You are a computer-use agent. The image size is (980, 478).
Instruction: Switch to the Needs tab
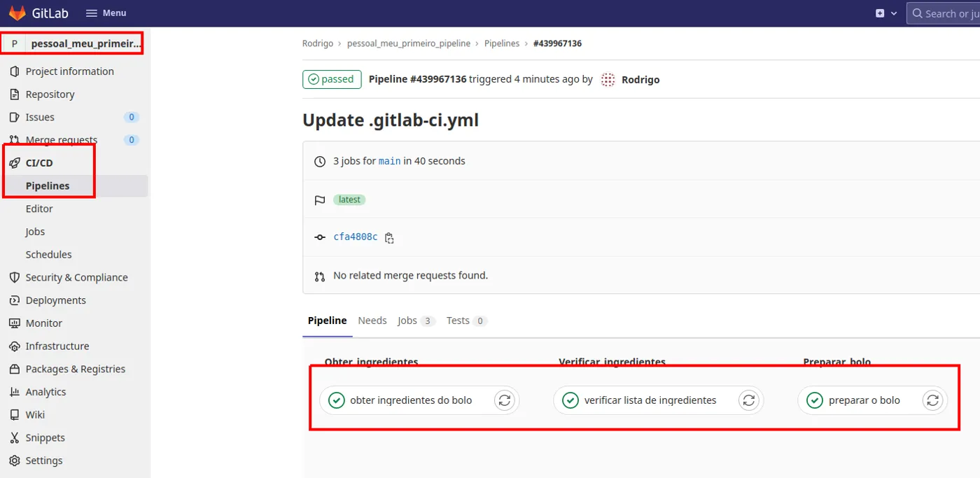[372, 321]
